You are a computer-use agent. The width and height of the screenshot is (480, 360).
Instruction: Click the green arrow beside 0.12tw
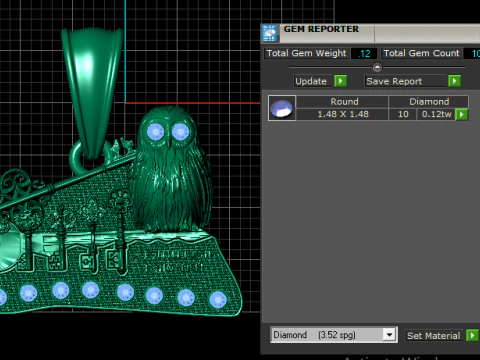[x=462, y=114]
